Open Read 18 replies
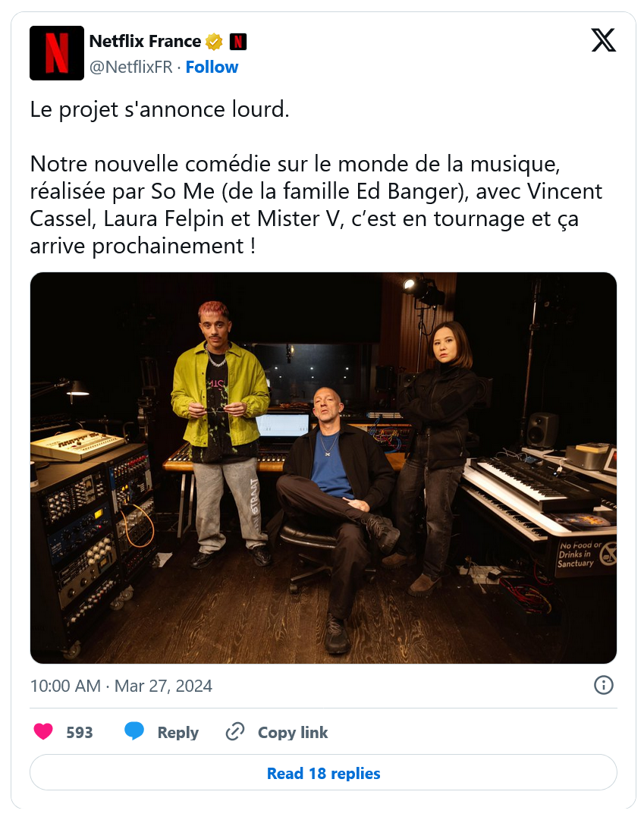 click(x=323, y=772)
